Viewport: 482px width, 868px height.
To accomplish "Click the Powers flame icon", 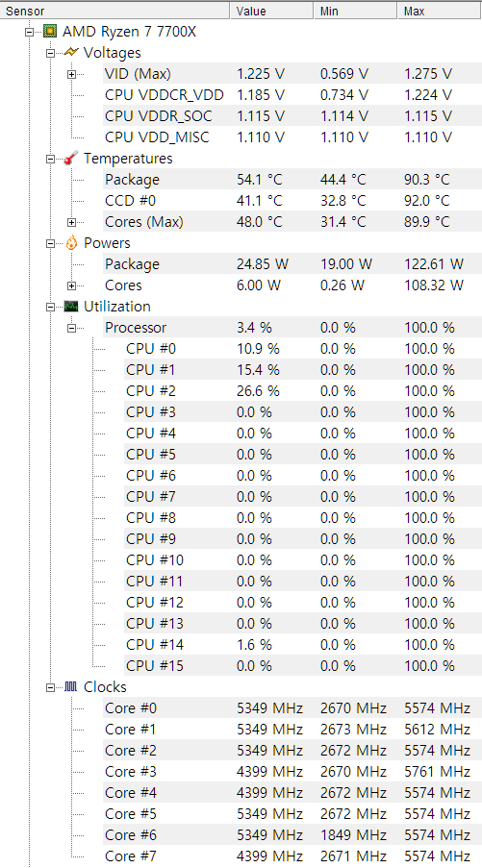I will pos(71,243).
